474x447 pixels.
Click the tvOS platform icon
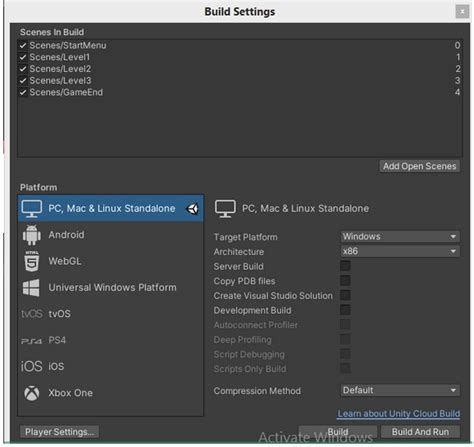[32, 314]
